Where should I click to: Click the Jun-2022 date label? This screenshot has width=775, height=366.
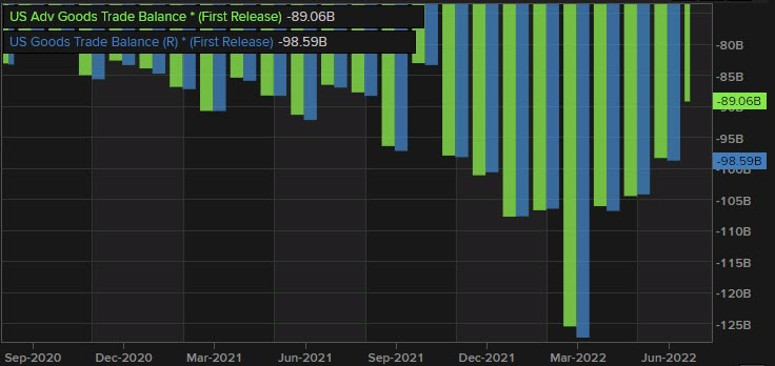(669, 357)
